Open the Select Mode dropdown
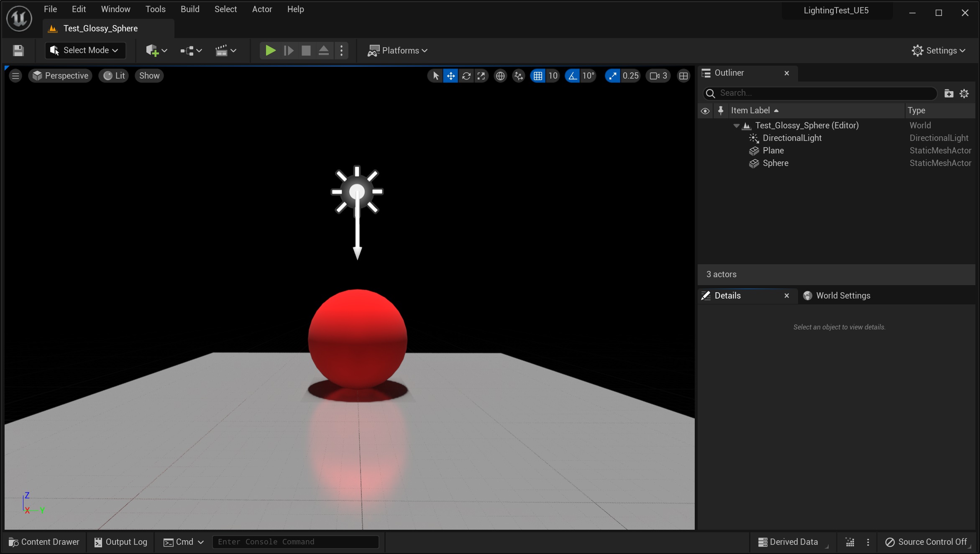 (x=85, y=50)
